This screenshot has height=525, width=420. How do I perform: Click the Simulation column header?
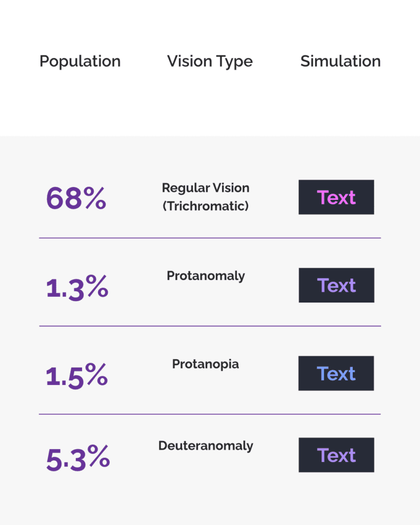(x=341, y=62)
